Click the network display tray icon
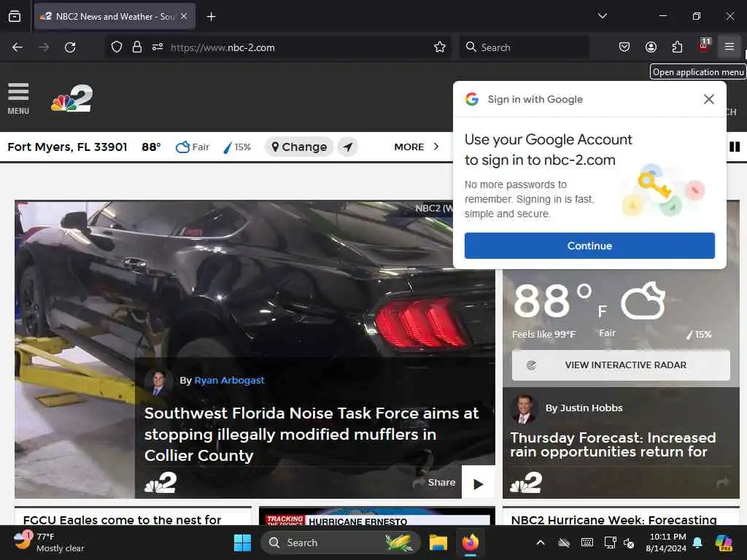Screen dimensions: 747x560 pos(611,542)
